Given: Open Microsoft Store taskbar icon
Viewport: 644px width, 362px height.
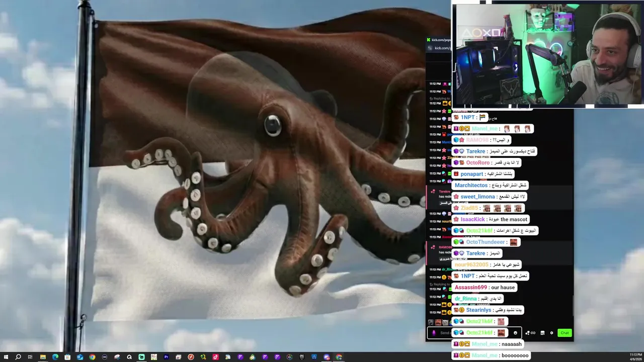Looking at the screenshot, I should tap(67, 357).
